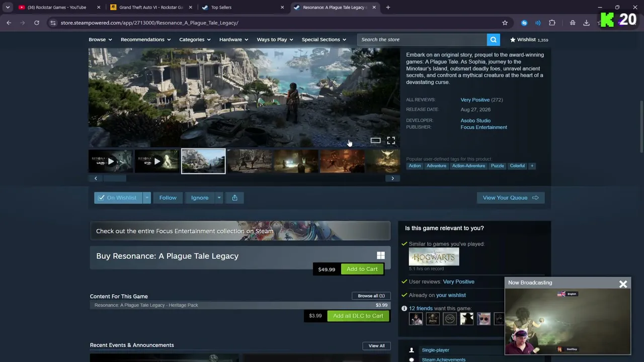
Task: Click the Colorful tag
Action: (x=517, y=166)
